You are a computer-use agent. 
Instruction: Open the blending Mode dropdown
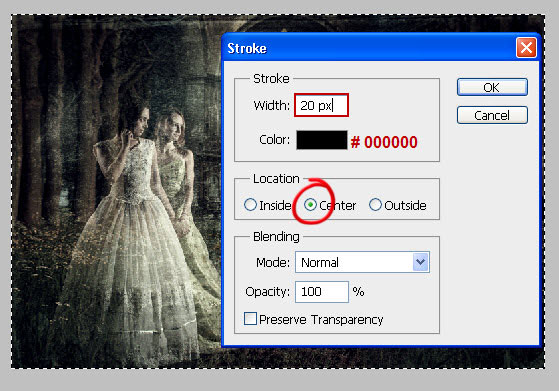pos(362,262)
